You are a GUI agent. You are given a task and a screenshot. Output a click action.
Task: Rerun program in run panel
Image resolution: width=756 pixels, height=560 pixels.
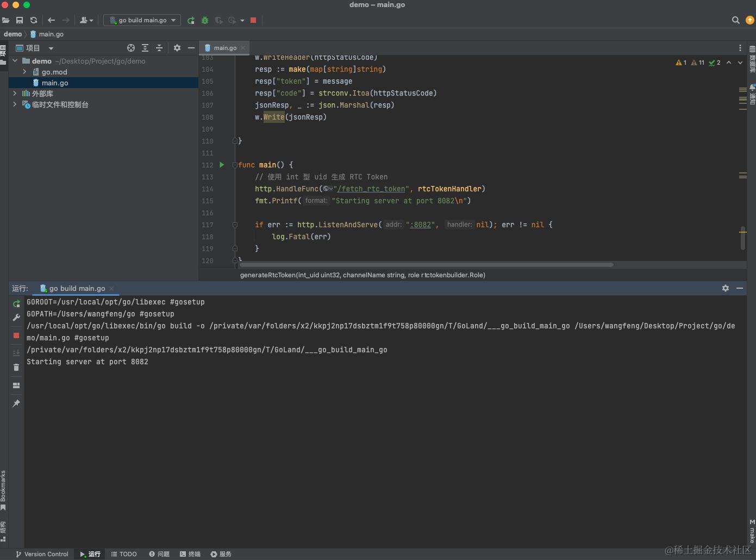tap(16, 303)
